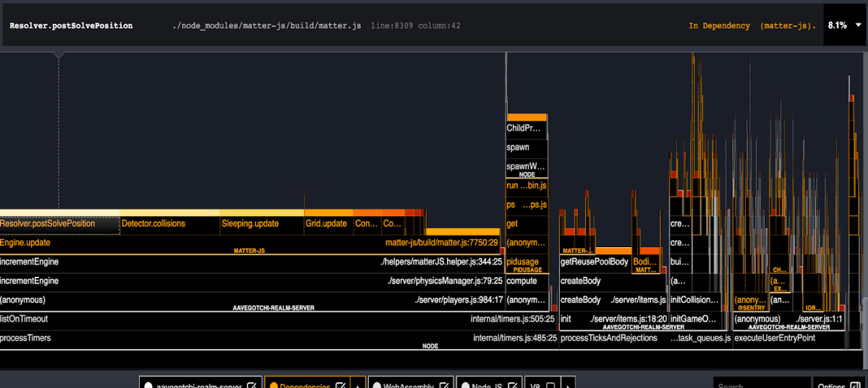
Task: Focus the Search input field
Action: tap(762, 383)
